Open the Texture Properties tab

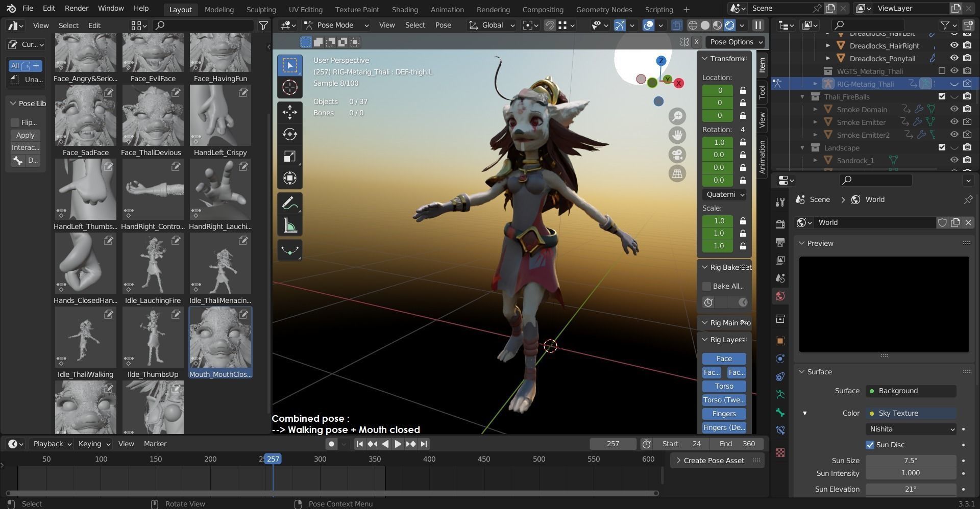click(780, 453)
